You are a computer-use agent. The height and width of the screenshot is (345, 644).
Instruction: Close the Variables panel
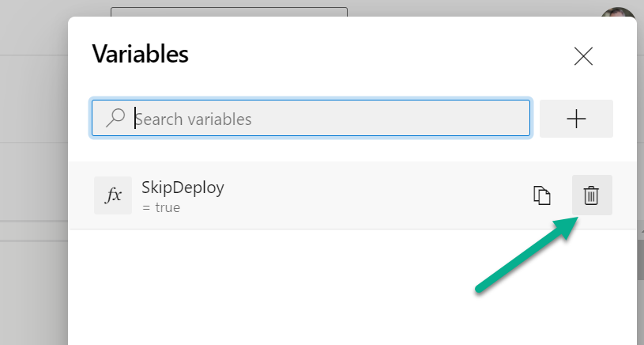(x=583, y=56)
